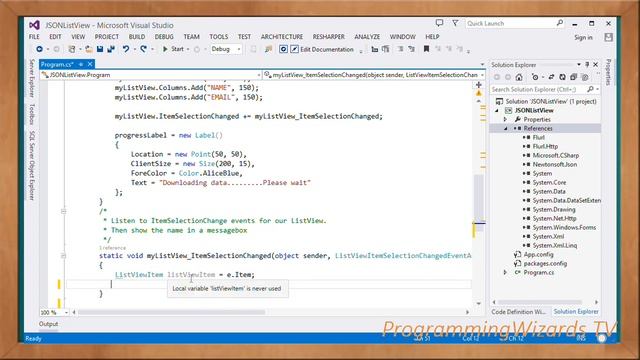
Task: Click the Sync with Active Document icon
Action: [551, 77]
